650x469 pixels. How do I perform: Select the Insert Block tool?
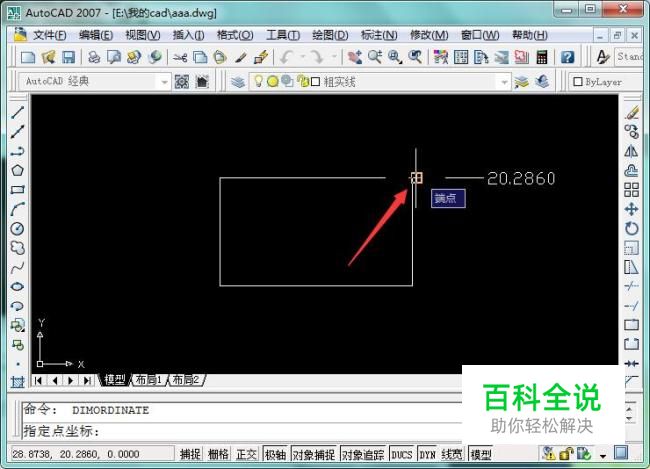(17, 326)
